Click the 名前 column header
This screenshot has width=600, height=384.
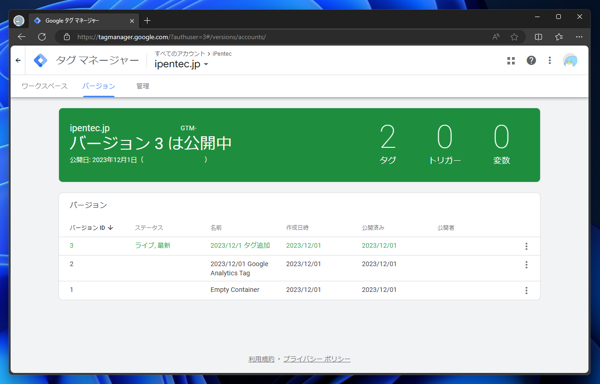tap(216, 228)
